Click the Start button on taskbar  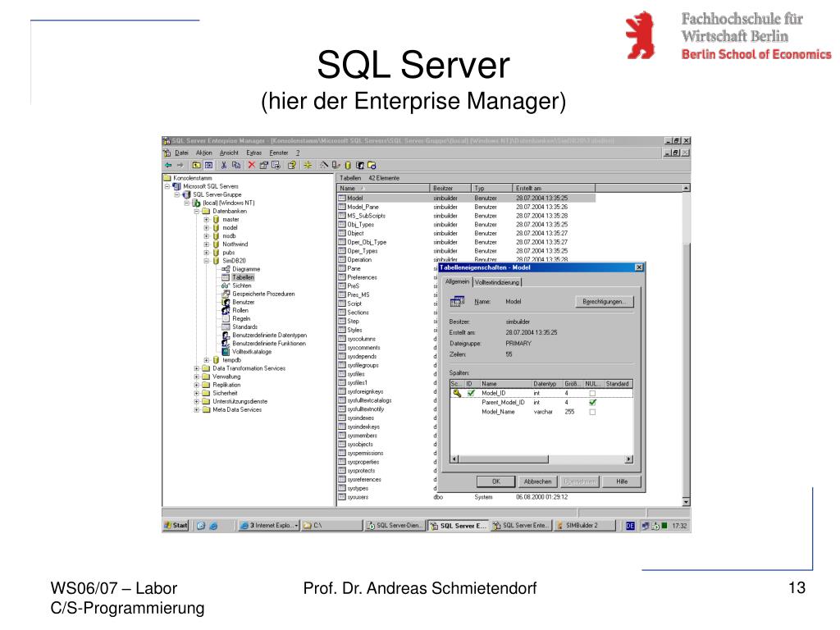point(176,526)
